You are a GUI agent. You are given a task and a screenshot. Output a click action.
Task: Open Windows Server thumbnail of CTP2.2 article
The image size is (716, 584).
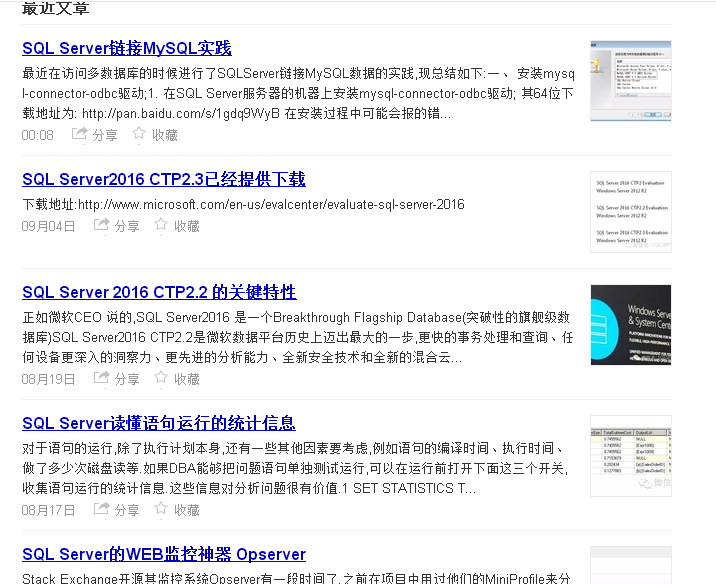click(x=631, y=325)
